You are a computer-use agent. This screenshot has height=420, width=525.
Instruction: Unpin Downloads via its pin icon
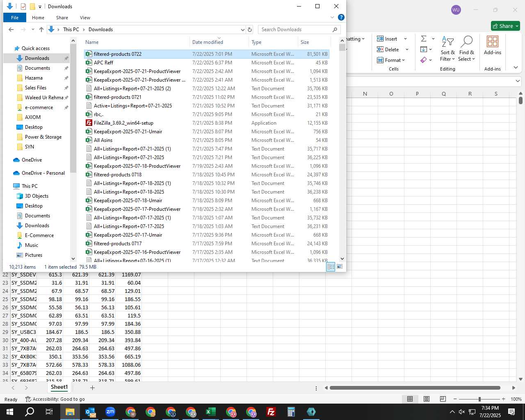pos(66,58)
